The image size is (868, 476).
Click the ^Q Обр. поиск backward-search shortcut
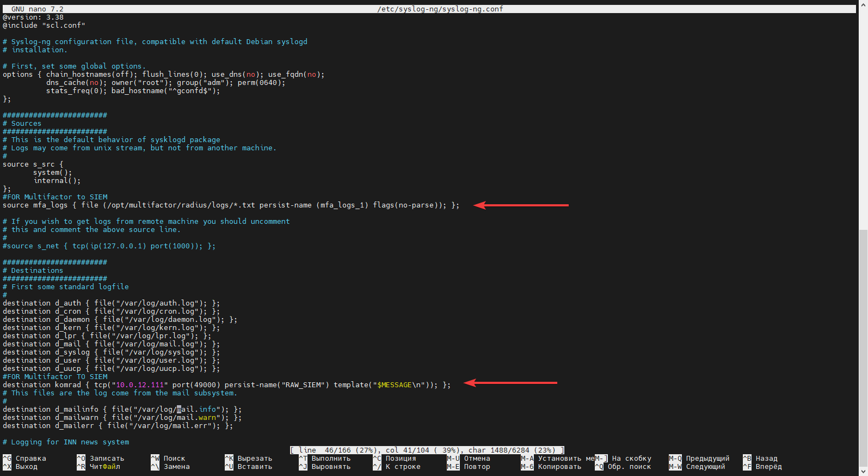coord(623,467)
